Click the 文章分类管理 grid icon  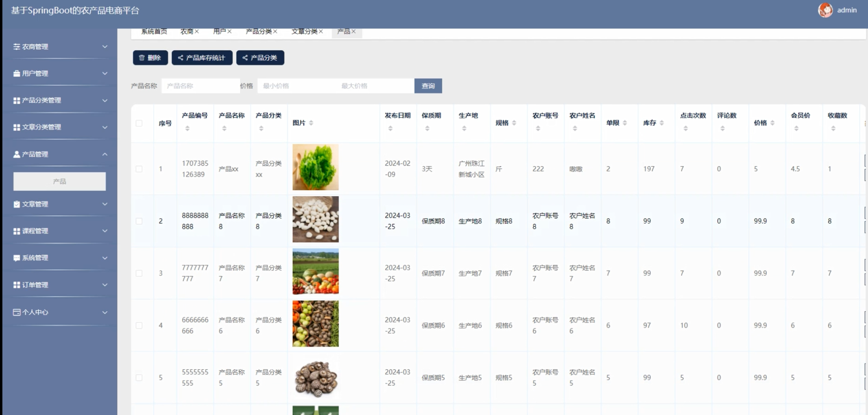pos(17,127)
